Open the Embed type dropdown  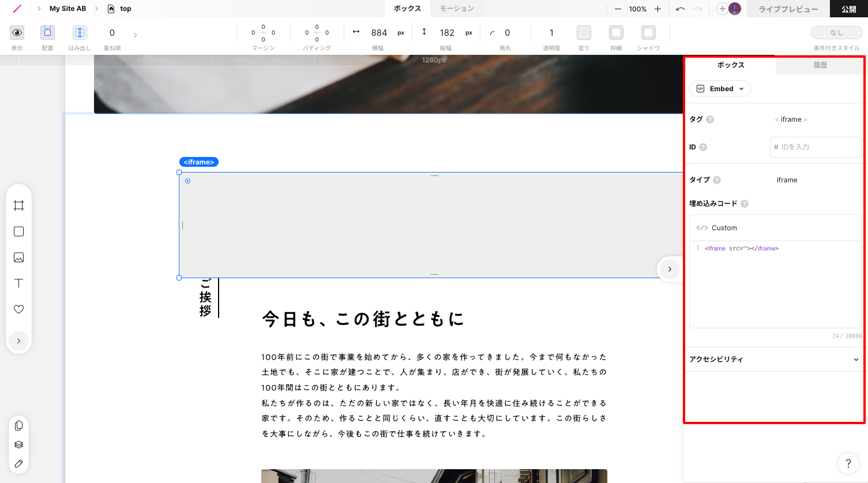[x=720, y=89]
